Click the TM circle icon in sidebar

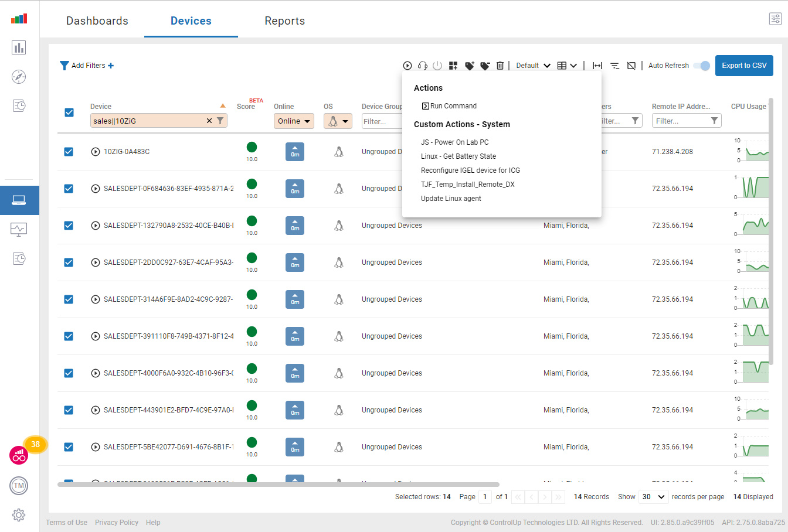(19, 486)
